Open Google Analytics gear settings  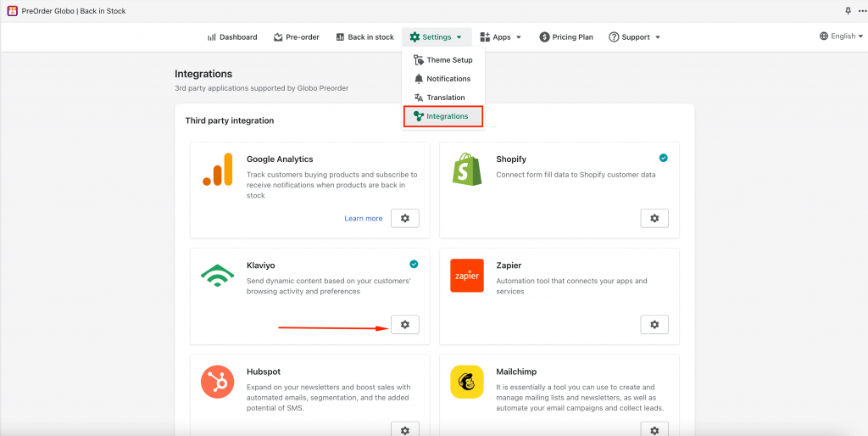click(404, 218)
